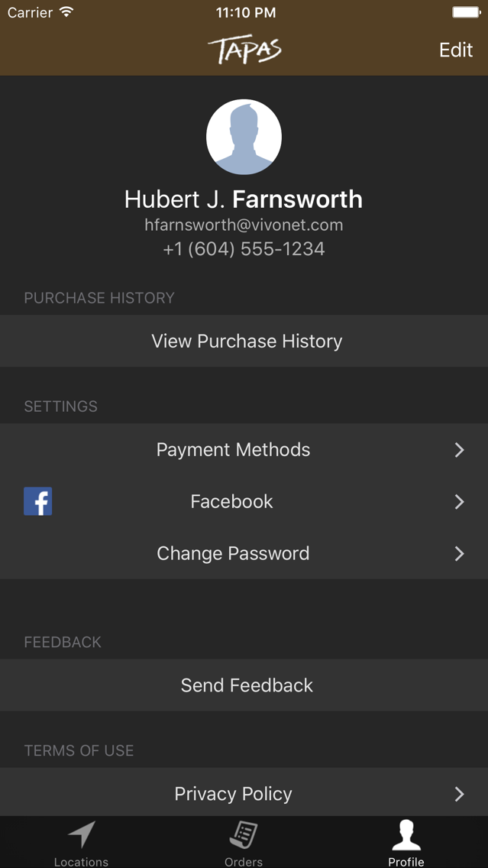This screenshot has height=868, width=488.
Task: Tap the profile avatar picture
Action: [244, 138]
